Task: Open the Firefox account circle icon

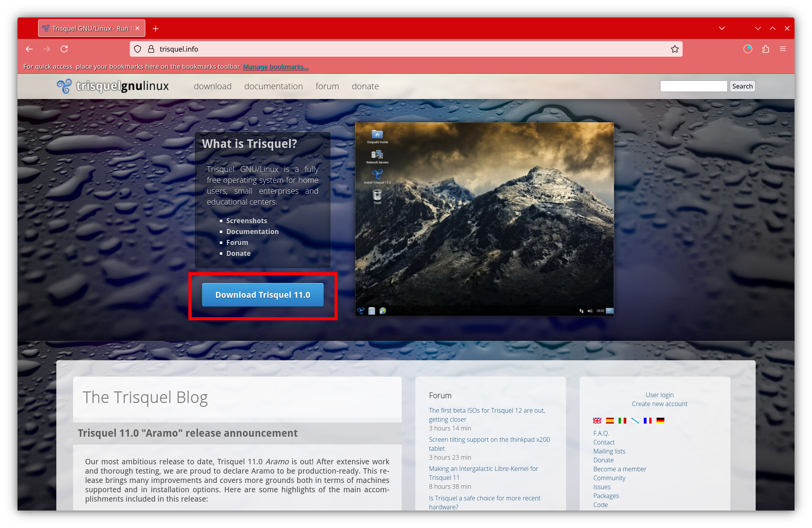Action: pyautogui.click(x=748, y=49)
